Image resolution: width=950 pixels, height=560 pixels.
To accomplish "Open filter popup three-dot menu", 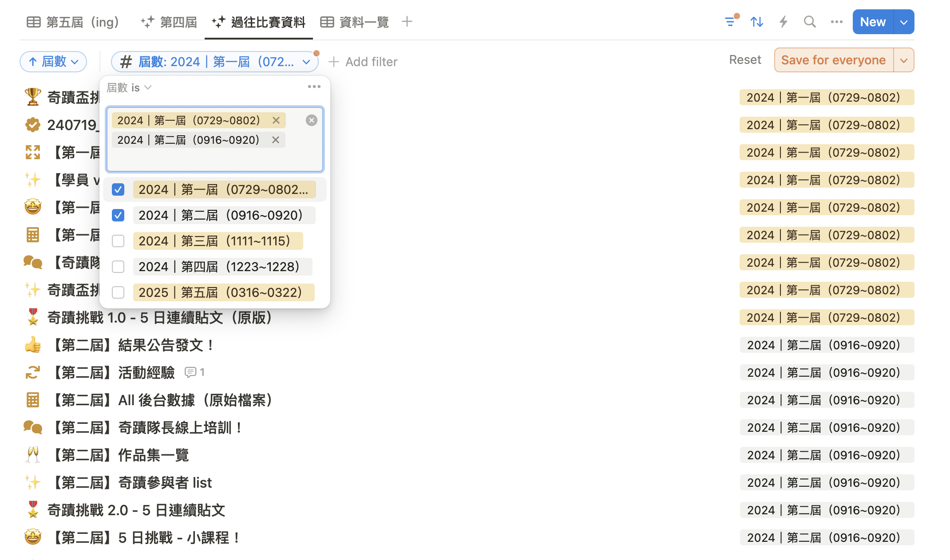I will 314,87.
